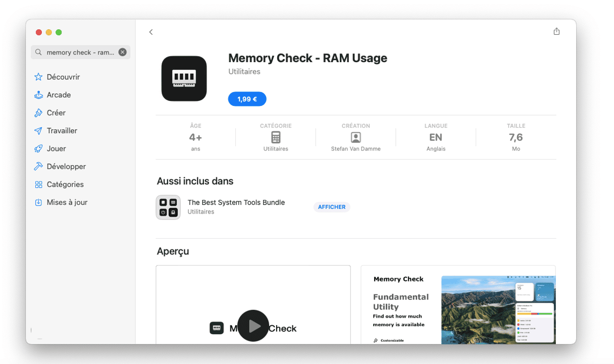Focus the search field with 'memory check'

(81, 52)
